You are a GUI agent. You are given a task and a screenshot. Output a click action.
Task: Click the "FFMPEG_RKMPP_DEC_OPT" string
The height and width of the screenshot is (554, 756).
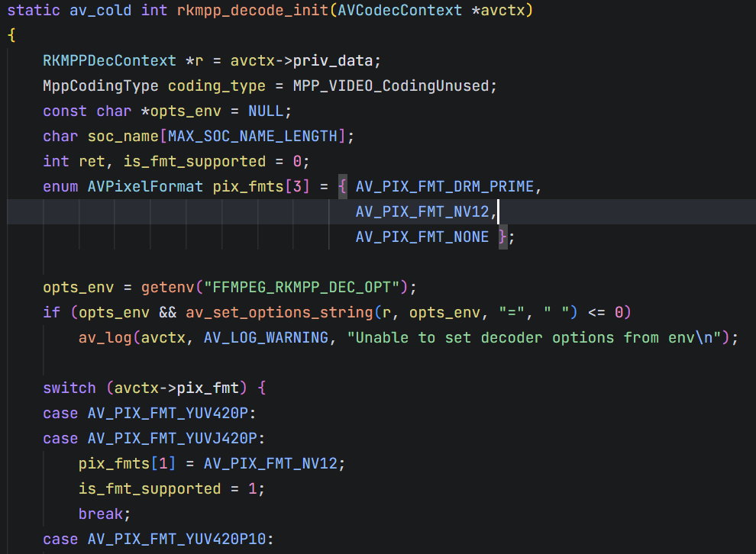tap(302, 287)
